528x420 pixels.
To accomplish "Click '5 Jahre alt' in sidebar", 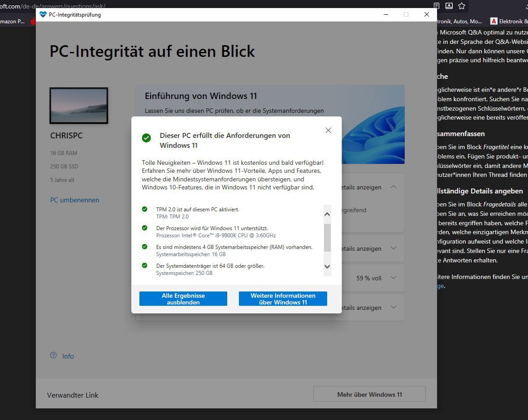I will coord(62,180).
